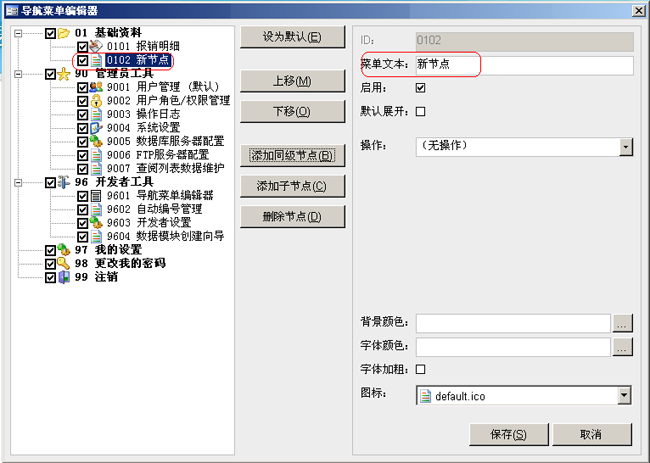The image size is (650, 463).
Task: Add a child node with 添加子节点(C)
Action: [x=292, y=186]
